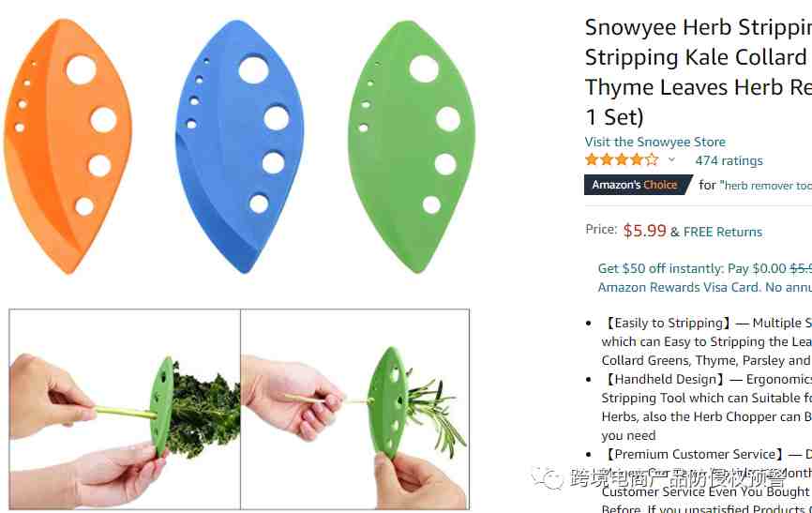Open the 474 ratings link

(x=729, y=160)
